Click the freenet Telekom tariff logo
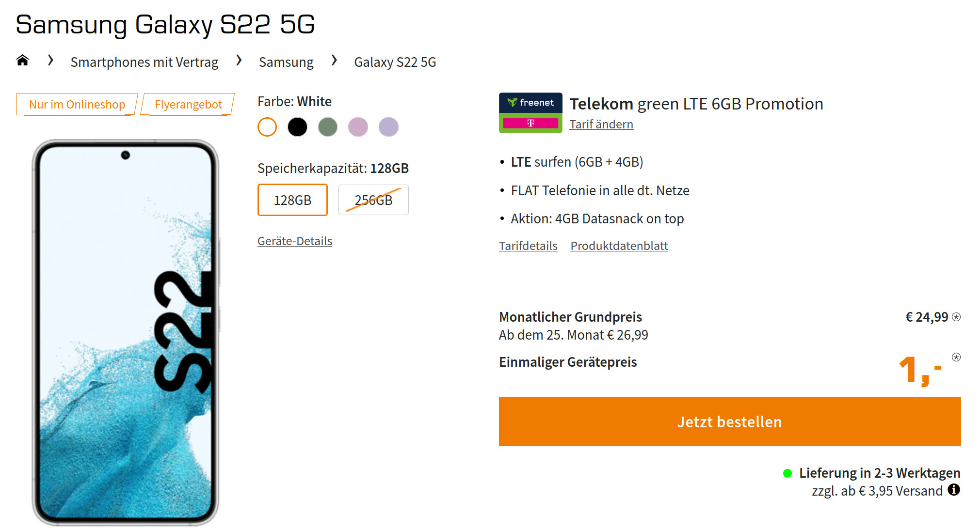 (x=530, y=112)
